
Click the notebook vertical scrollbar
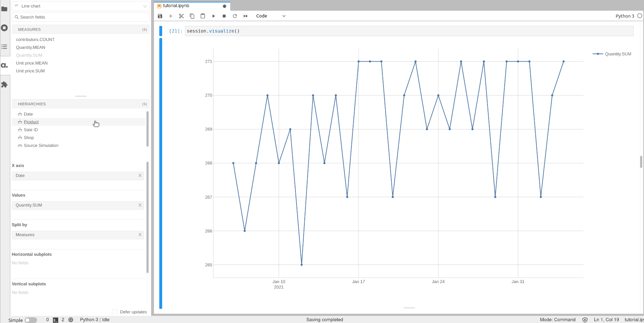tap(641, 161)
